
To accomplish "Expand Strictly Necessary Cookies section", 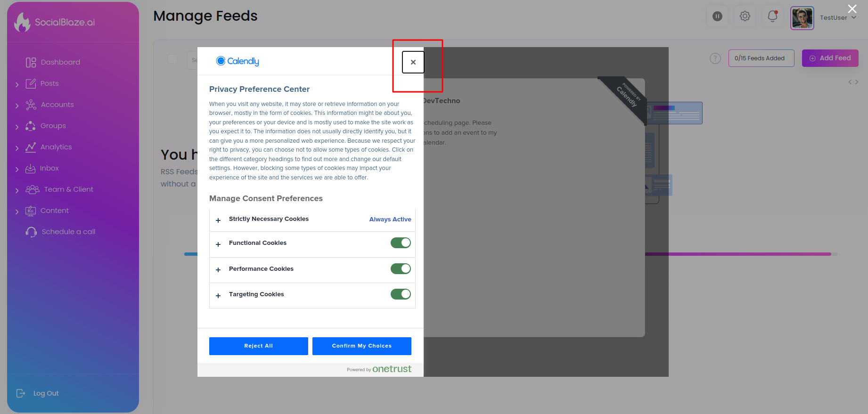I will click(x=218, y=220).
